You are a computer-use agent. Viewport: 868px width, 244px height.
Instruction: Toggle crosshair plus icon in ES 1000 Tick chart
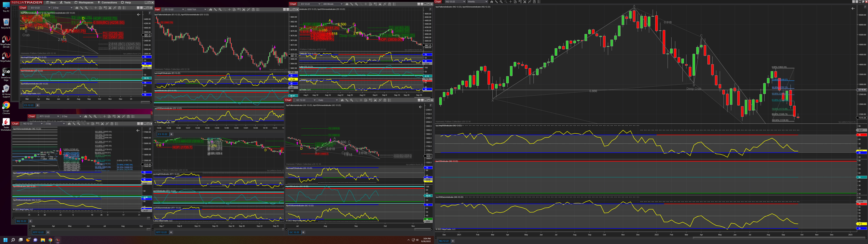(x=230, y=9)
